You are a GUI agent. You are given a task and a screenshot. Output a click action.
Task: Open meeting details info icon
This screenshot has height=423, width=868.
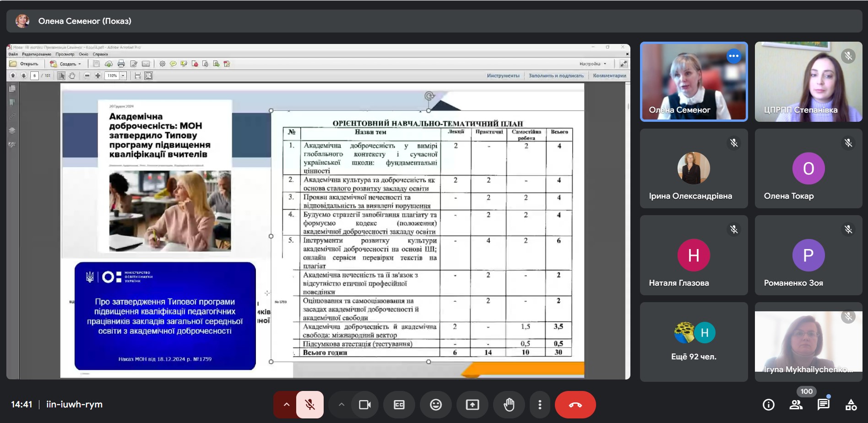769,405
